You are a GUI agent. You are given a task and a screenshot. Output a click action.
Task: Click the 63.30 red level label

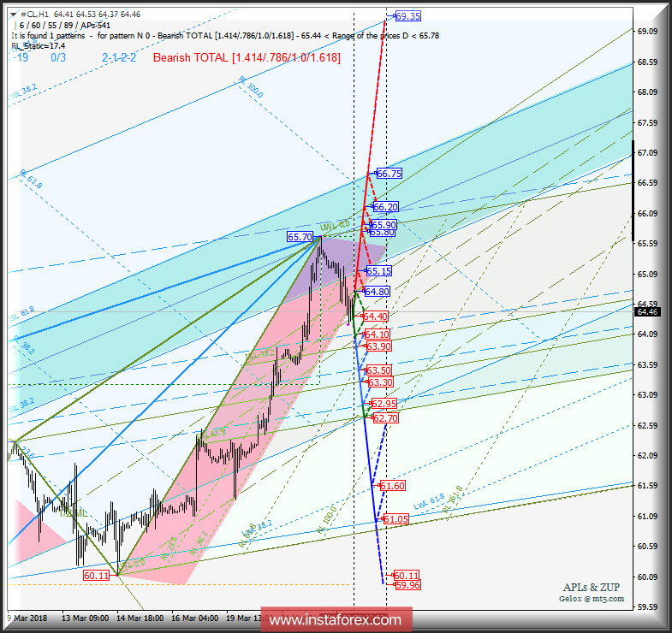pyautogui.click(x=380, y=382)
